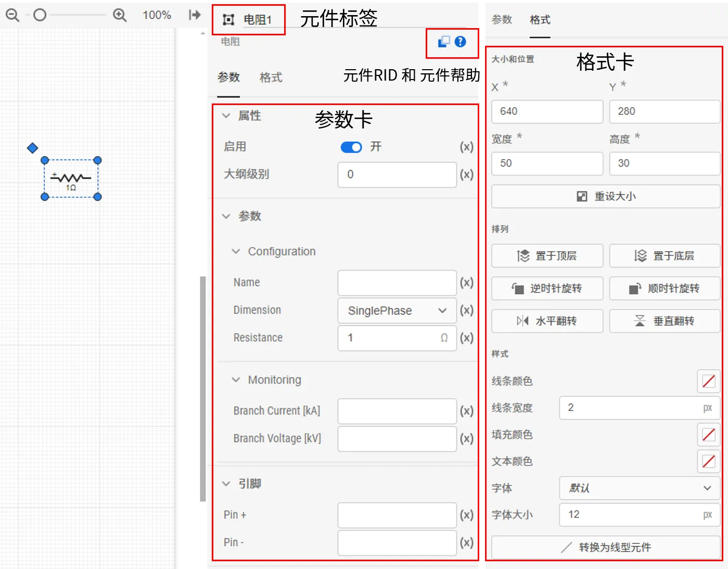The image size is (728, 569).
Task: Click the zoom in magnifier icon
Action: [120, 15]
